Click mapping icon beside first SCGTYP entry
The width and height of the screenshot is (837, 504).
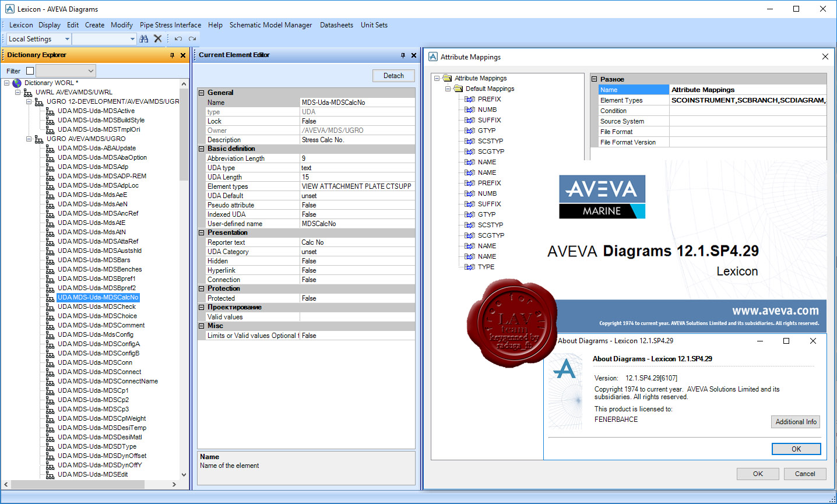click(x=470, y=151)
